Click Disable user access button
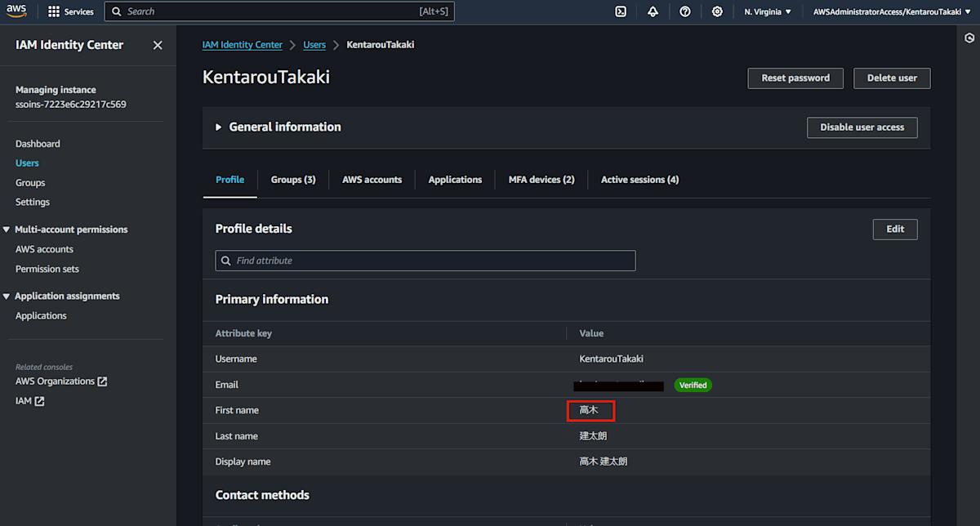This screenshot has width=980, height=526. pyautogui.click(x=862, y=127)
